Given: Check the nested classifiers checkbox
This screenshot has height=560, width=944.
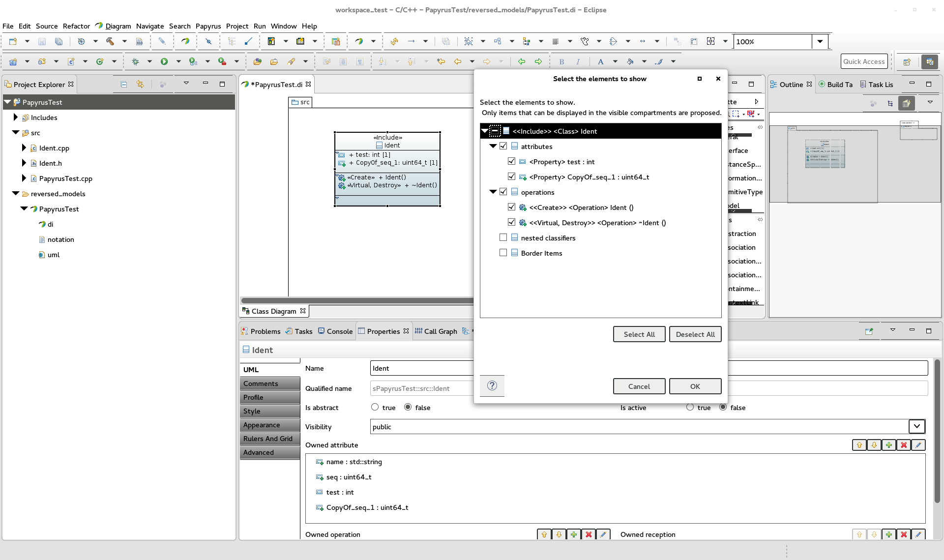Looking at the screenshot, I should click(x=503, y=237).
